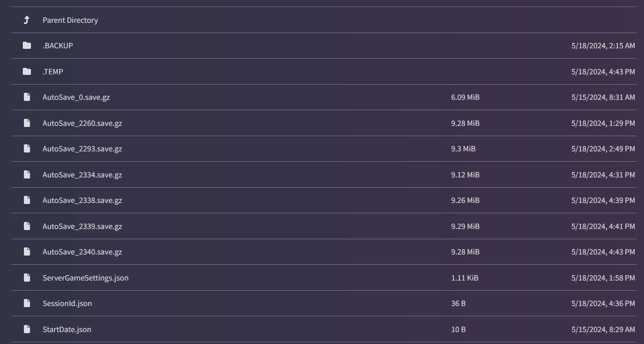Click the .TEMP folder icon

pos(27,72)
